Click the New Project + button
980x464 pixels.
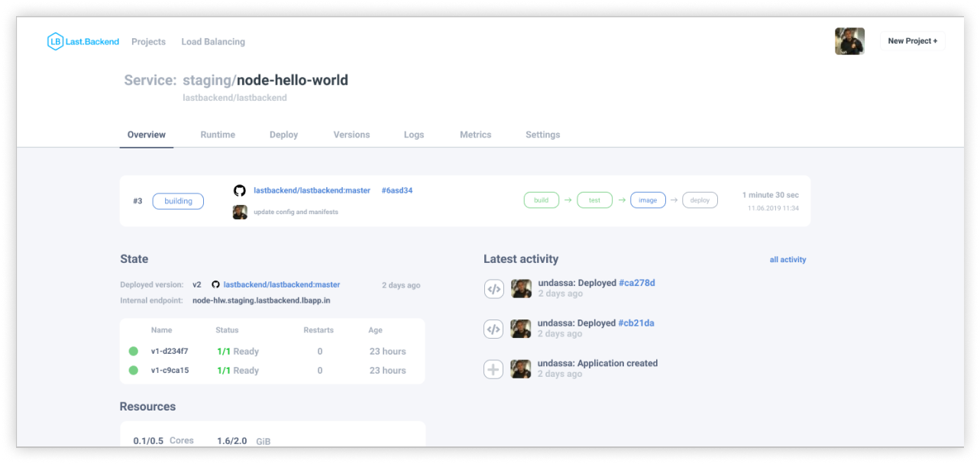[x=913, y=41]
